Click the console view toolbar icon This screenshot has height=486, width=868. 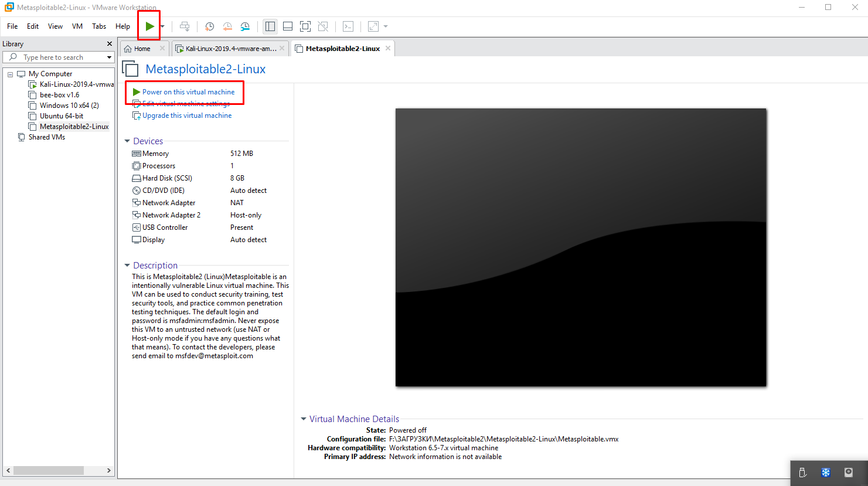tap(348, 26)
